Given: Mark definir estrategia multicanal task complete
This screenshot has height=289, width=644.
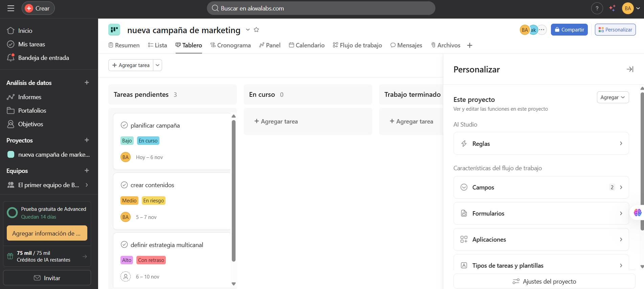Looking at the screenshot, I should pyautogui.click(x=124, y=244).
